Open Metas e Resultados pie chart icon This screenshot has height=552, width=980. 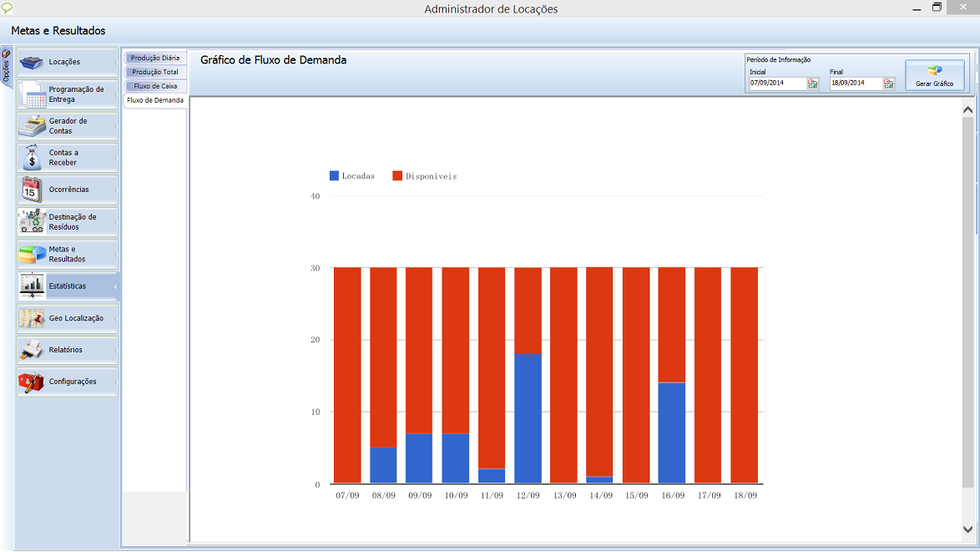pyautogui.click(x=32, y=254)
